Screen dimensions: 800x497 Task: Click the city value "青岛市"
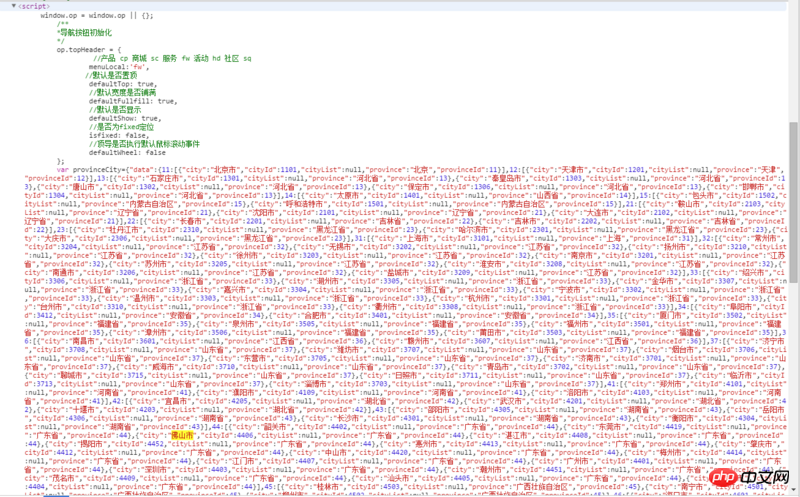(x=496, y=367)
